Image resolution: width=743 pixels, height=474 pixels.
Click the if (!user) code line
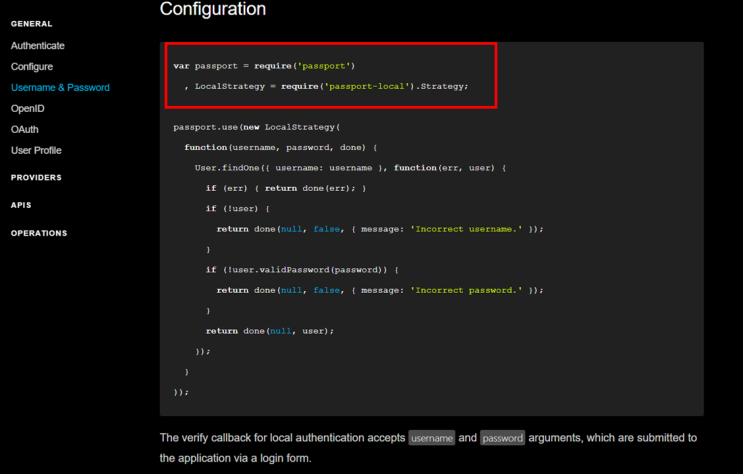(237, 209)
